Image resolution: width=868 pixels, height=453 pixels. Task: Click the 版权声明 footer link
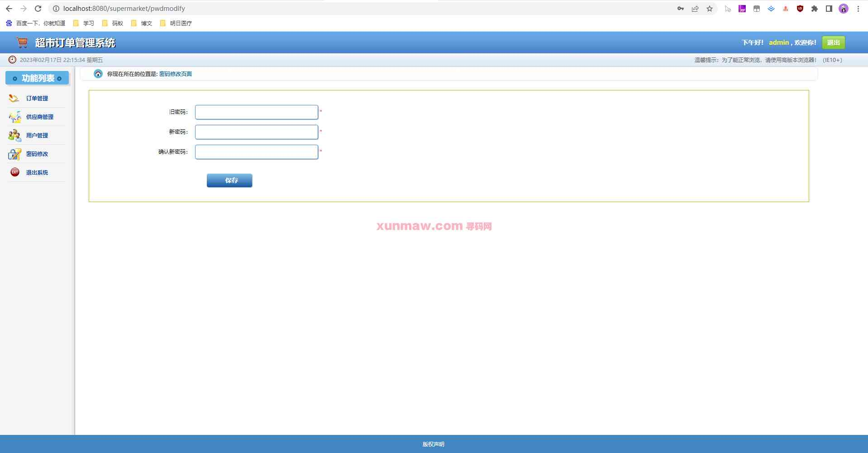pyautogui.click(x=434, y=444)
